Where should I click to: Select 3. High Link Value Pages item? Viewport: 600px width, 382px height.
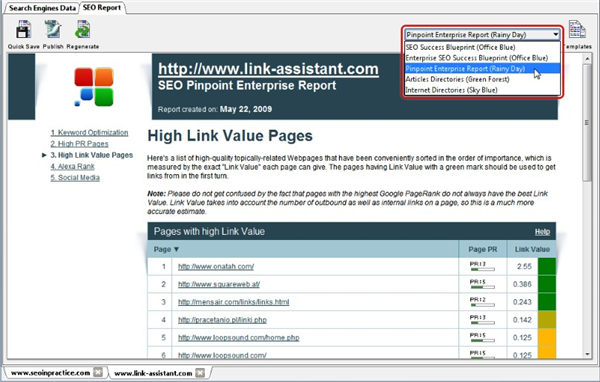click(x=91, y=155)
